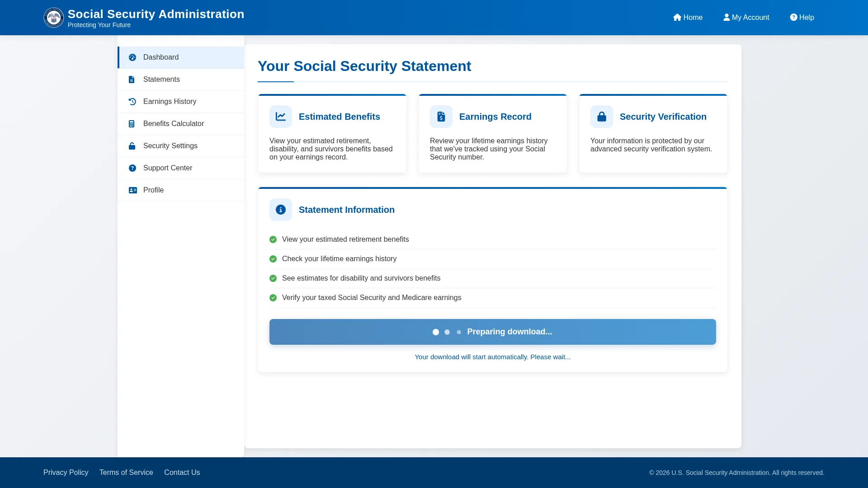Click the Security Verification card heading
Viewport: 868px width, 488px height.
663,117
